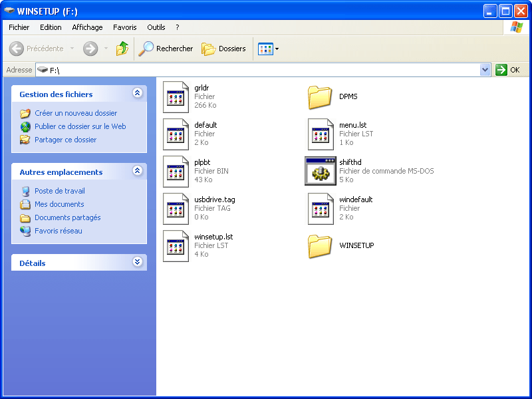
Task: Open the Favoris menu
Action: click(x=125, y=27)
